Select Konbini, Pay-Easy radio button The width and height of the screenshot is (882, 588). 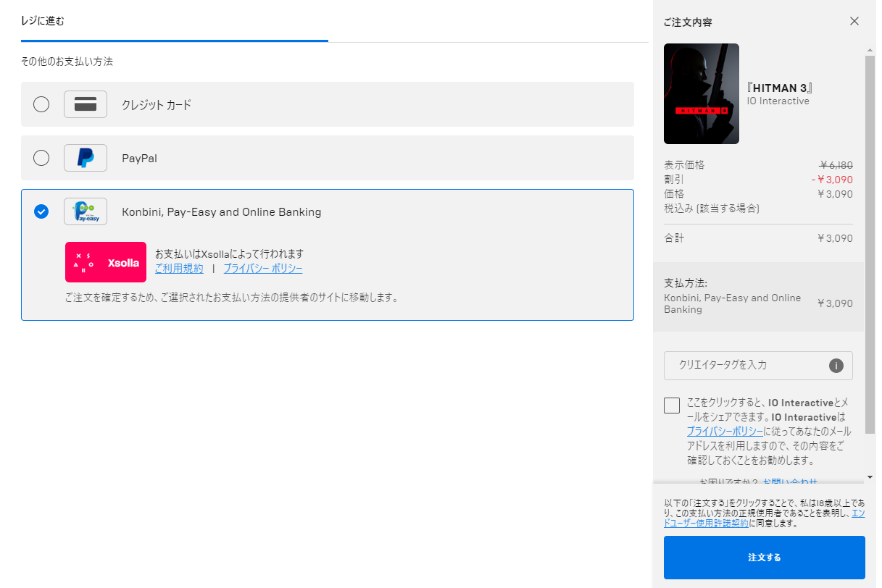click(x=41, y=211)
